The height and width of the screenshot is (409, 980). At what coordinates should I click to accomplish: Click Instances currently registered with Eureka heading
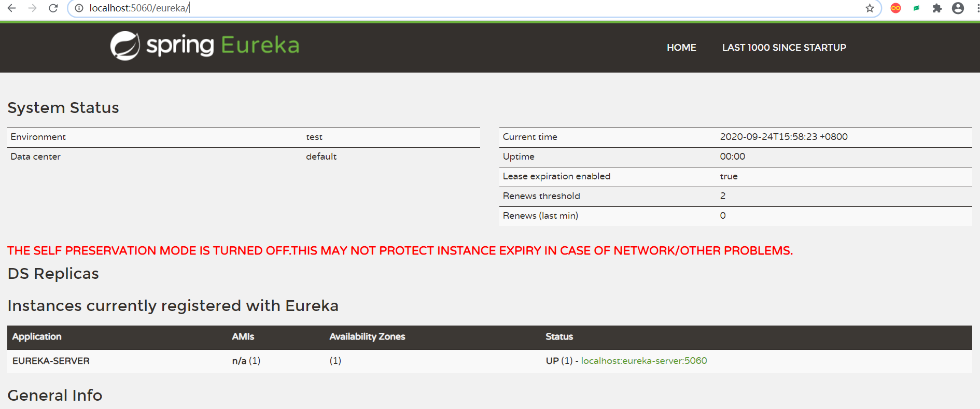pyautogui.click(x=173, y=306)
